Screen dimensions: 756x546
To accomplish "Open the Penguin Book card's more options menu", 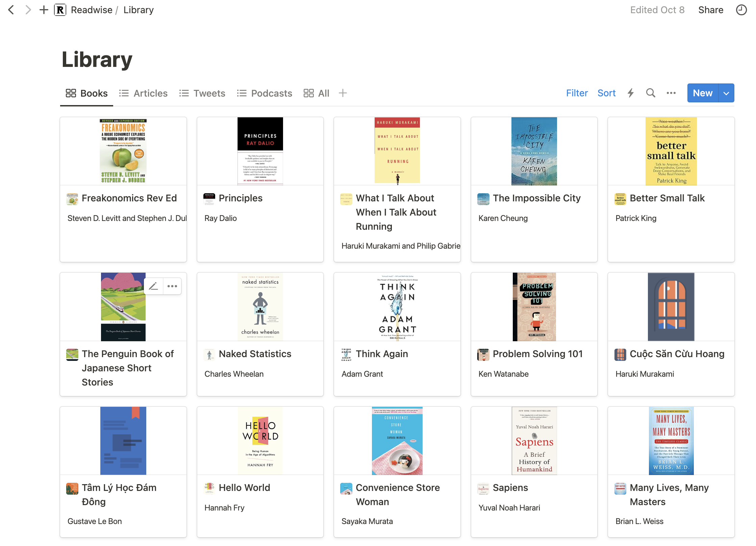I will click(x=172, y=286).
